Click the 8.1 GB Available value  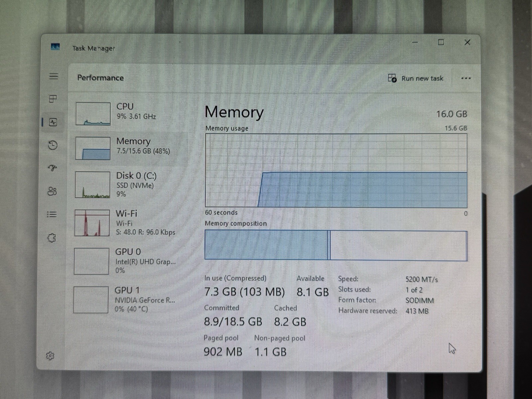[x=313, y=292]
